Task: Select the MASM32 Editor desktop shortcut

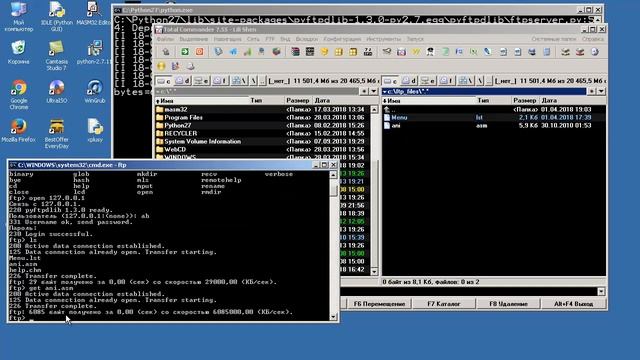Action: pyautogui.click(x=94, y=14)
